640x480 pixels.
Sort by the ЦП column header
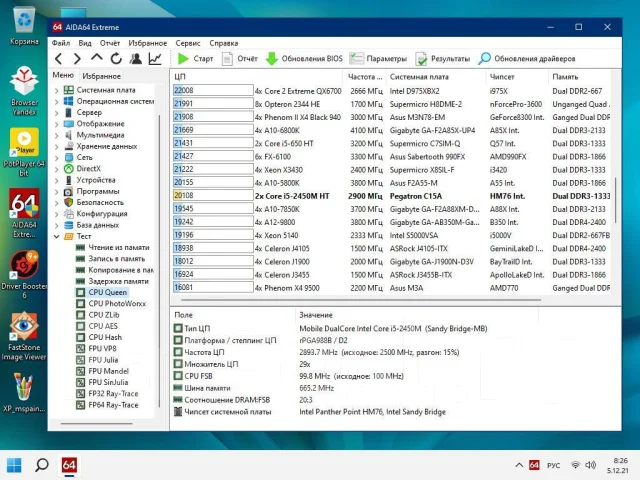point(257,77)
